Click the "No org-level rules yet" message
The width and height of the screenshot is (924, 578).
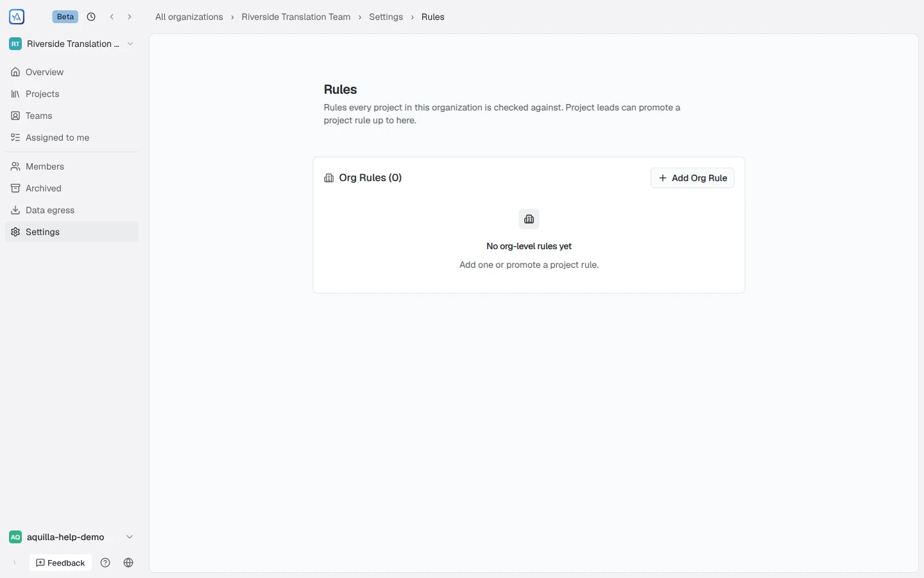click(x=529, y=246)
